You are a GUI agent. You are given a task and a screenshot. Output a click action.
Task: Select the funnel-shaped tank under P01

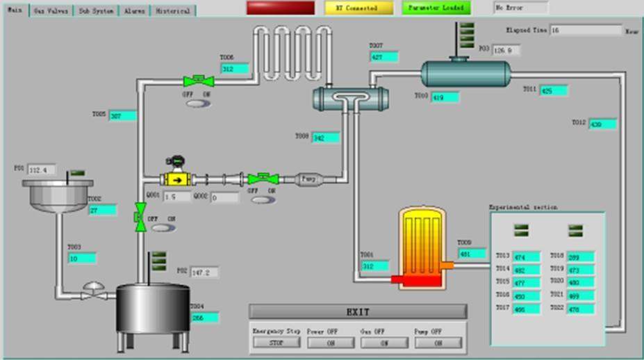click(x=58, y=195)
